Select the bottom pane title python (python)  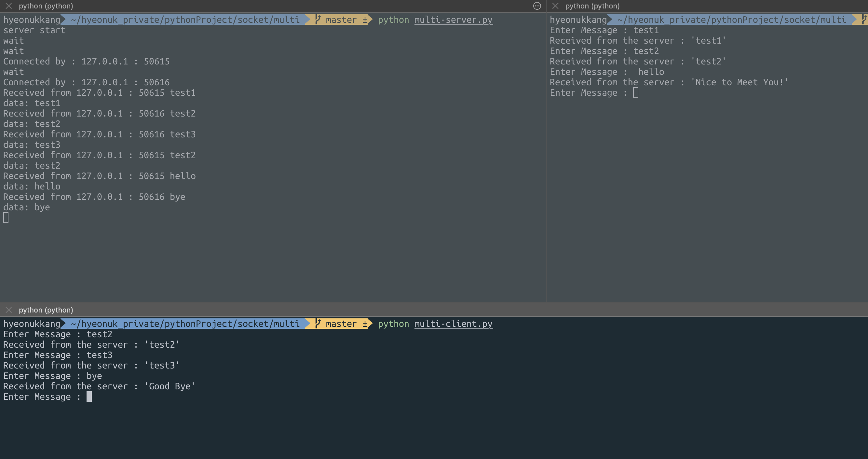pos(46,310)
